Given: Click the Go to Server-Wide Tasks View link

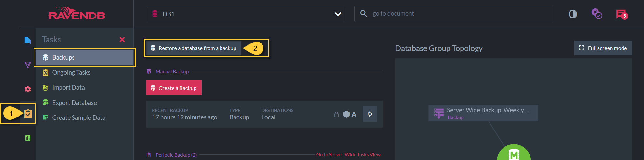Looking at the screenshot, I should coord(348,155).
